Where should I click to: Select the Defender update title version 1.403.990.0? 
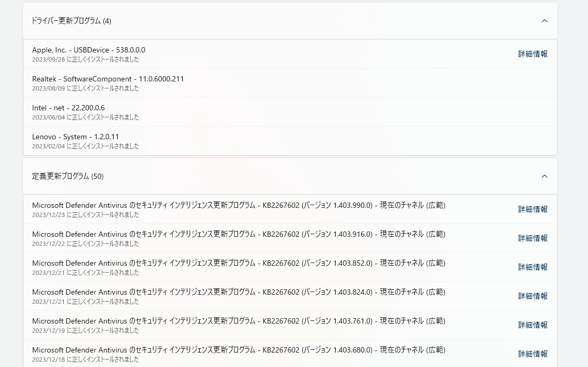pos(239,205)
